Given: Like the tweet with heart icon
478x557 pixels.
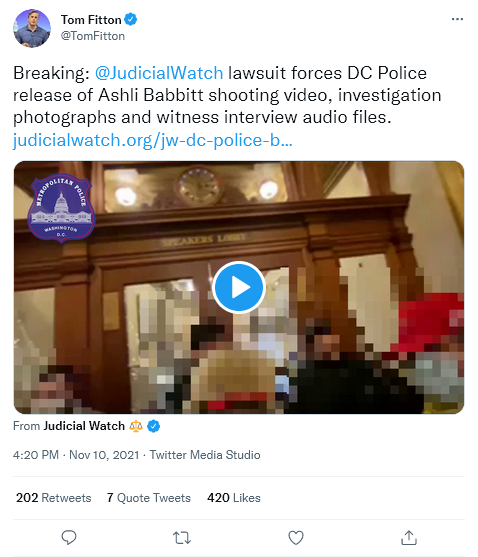Looking at the screenshot, I should pos(295,538).
